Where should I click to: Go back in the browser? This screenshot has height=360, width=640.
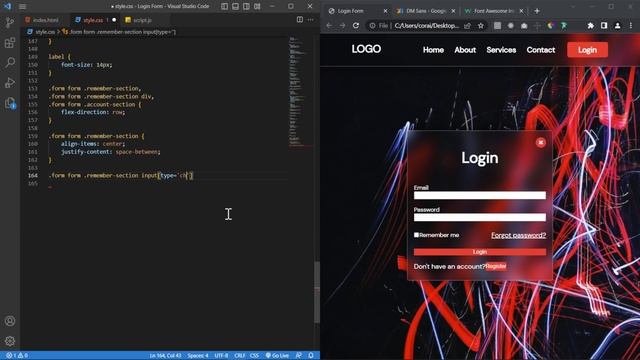tap(329, 25)
